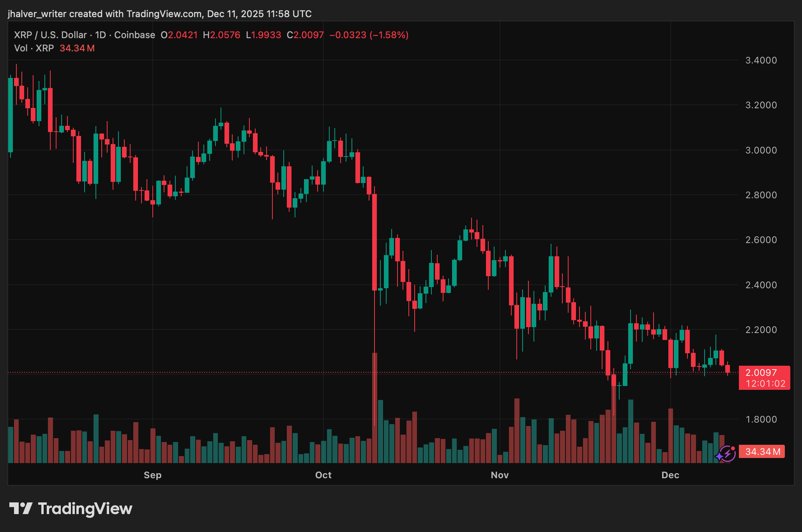
Task: Click the 2.6000 price scale label
Action: click(x=761, y=240)
